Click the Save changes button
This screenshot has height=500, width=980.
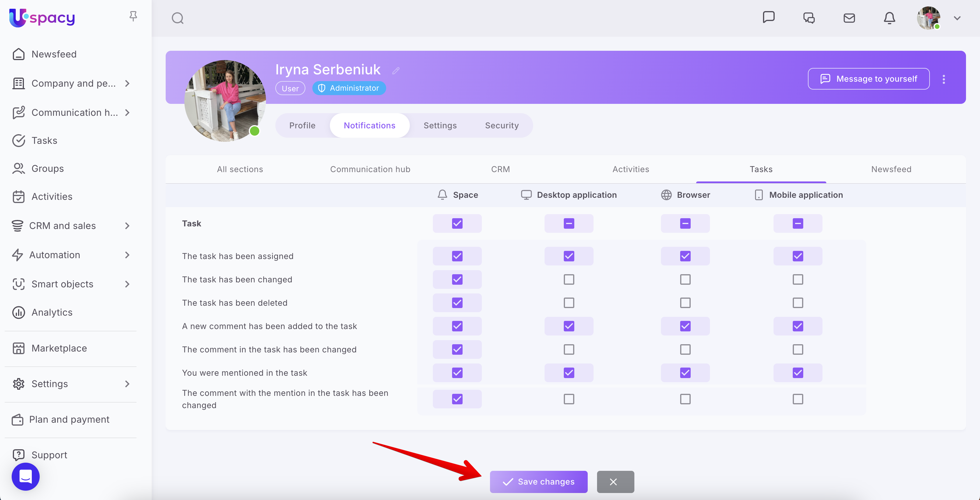(x=538, y=481)
